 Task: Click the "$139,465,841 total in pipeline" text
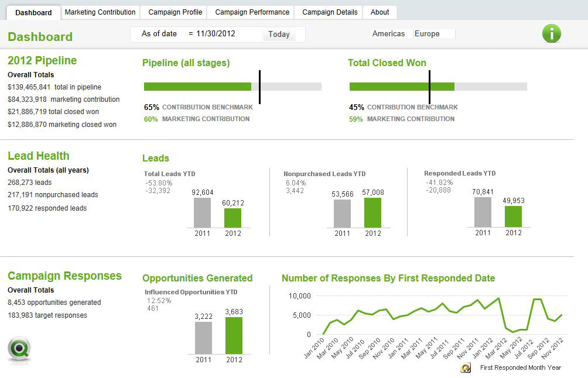54,87
